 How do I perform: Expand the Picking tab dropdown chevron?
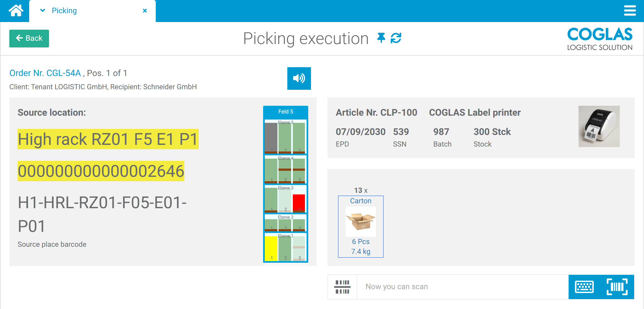click(43, 11)
